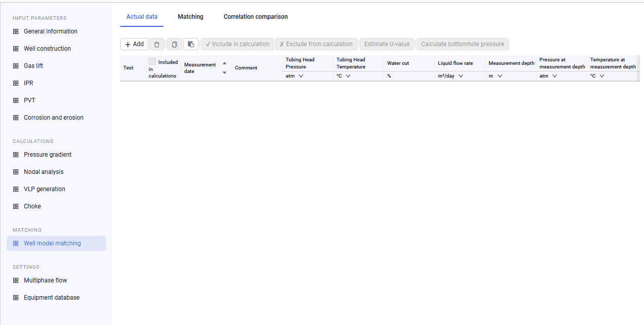Click the grid icon beside Multiphase flow

(16, 280)
